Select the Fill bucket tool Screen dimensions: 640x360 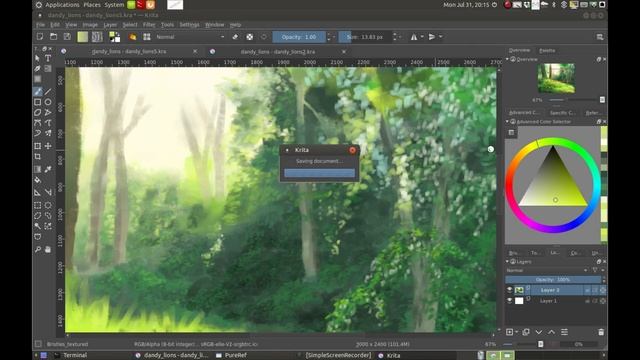click(x=38, y=180)
